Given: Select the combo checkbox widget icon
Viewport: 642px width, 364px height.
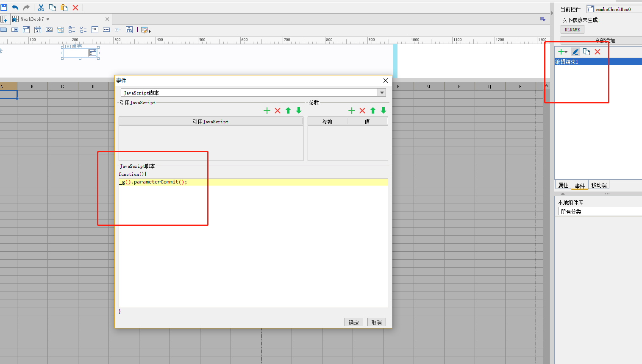Looking at the screenshot, I should pos(26,30).
